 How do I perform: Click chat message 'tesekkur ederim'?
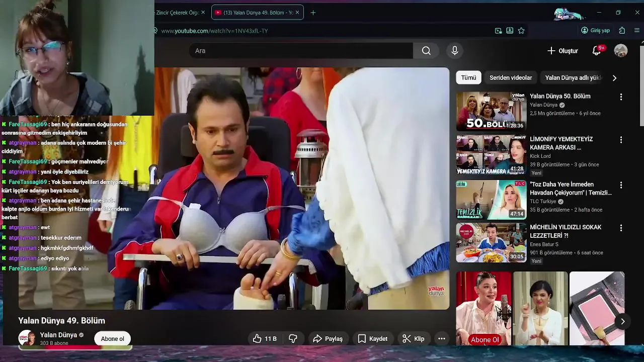tap(61, 238)
